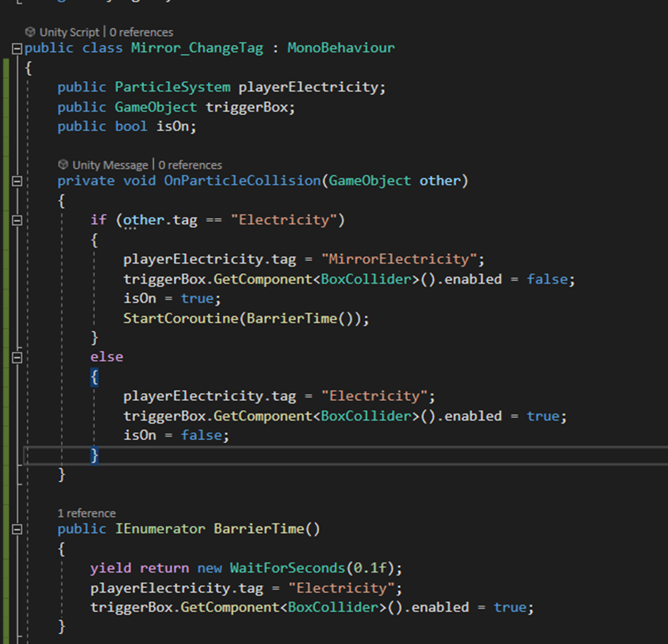Collapse the BarrierTime method outline box

click(x=17, y=530)
